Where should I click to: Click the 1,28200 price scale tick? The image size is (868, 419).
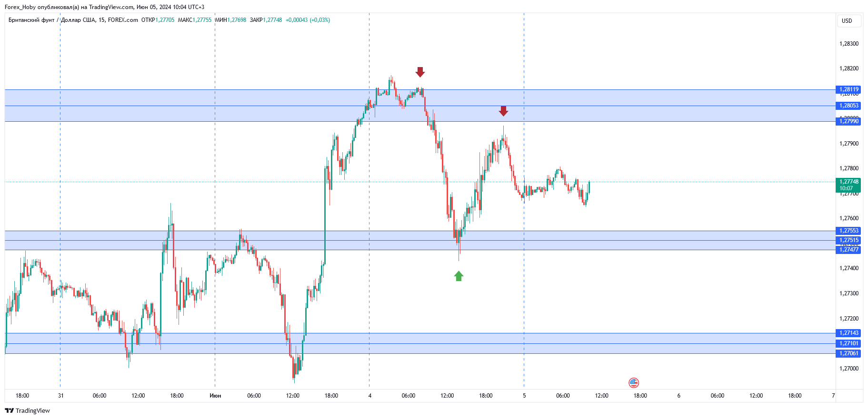(x=849, y=68)
